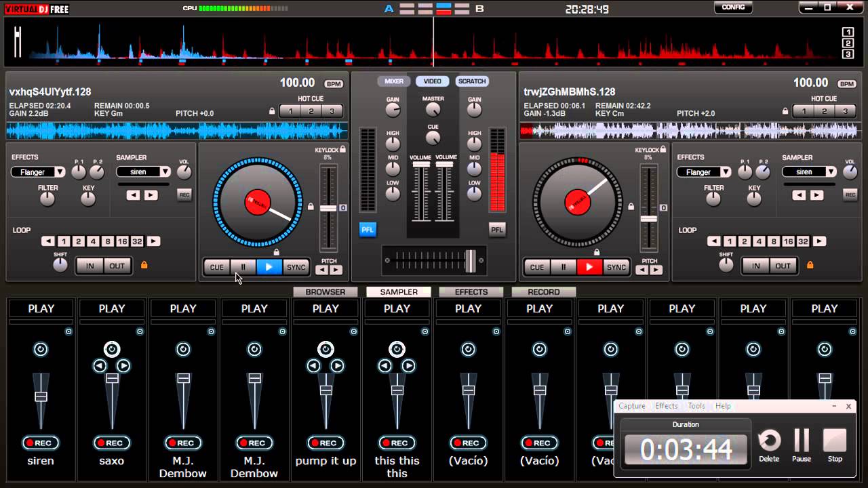Select 16-beat loop on right deck
Image resolution: width=868 pixels, height=488 pixels.
click(x=788, y=241)
